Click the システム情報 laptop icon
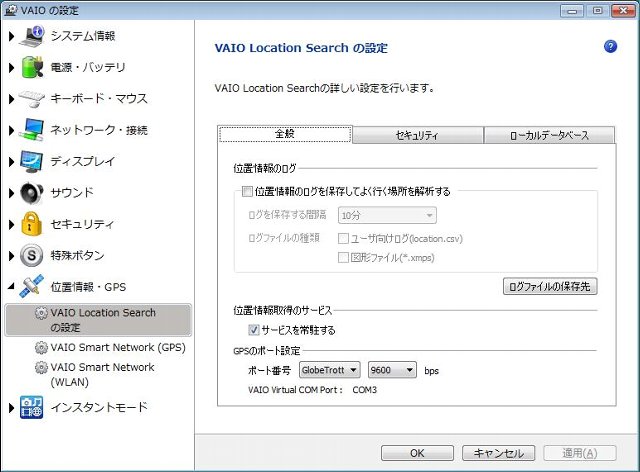The image size is (640, 472). pyautogui.click(x=32, y=36)
